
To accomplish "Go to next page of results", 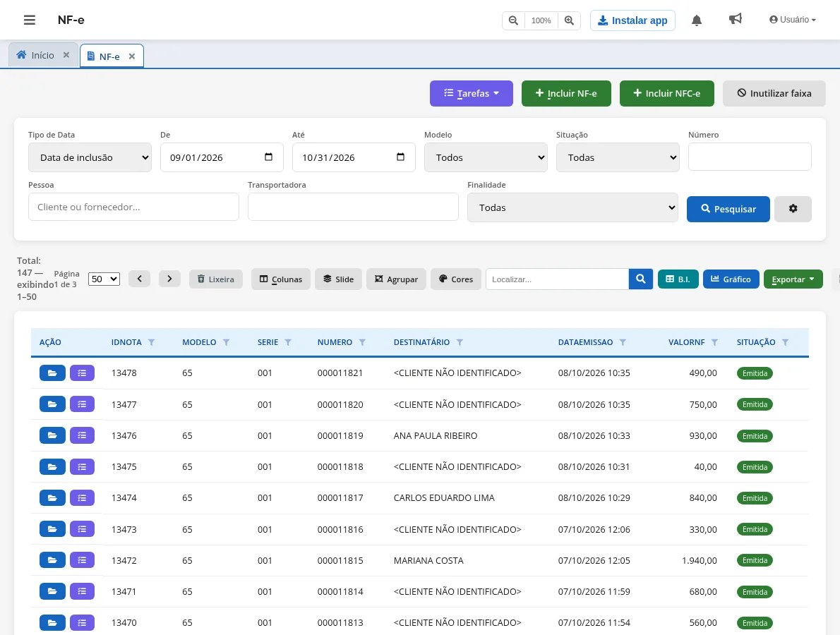I will point(169,279).
